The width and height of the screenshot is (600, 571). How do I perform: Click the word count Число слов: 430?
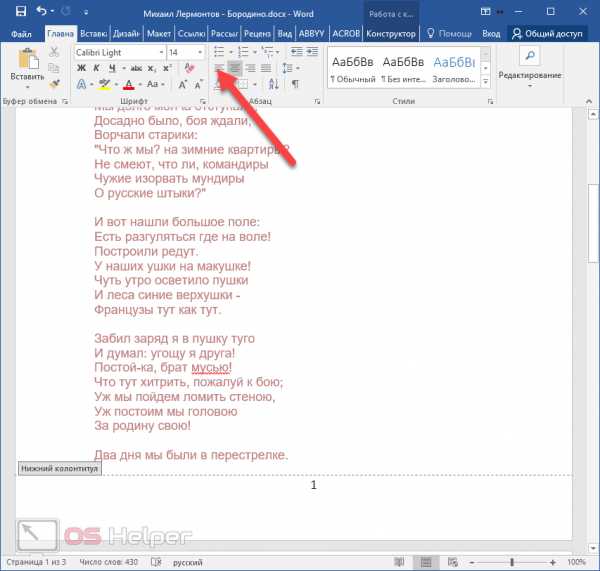tap(109, 562)
